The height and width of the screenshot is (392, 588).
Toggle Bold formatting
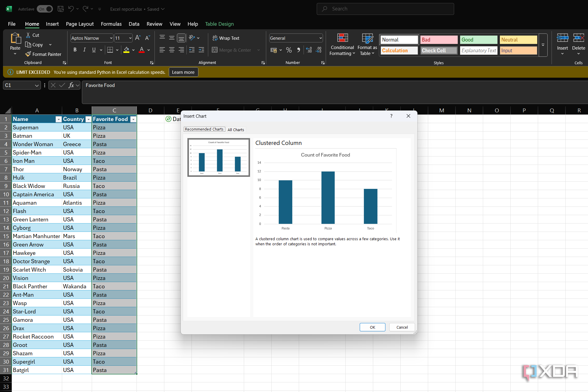(x=75, y=50)
